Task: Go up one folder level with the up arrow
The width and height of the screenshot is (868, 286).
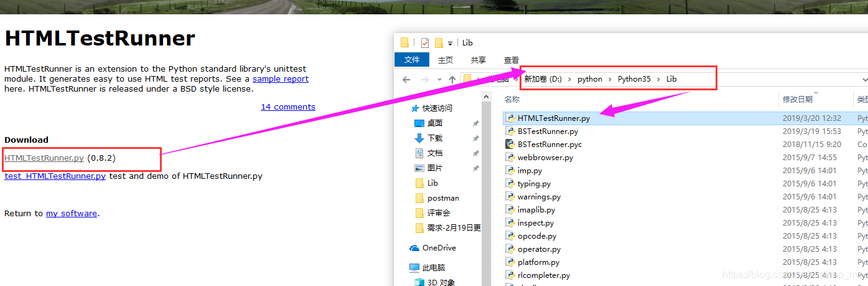Action: (x=452, y=79)
